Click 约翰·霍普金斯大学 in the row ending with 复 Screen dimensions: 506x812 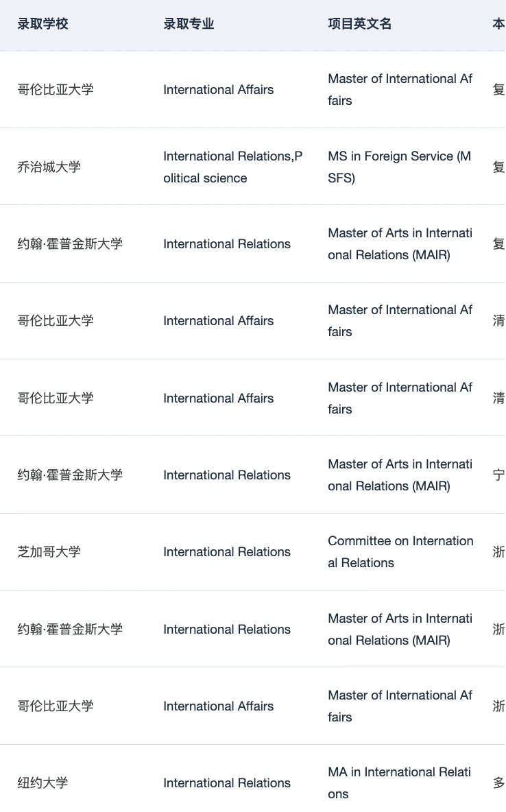pos(70,244)
